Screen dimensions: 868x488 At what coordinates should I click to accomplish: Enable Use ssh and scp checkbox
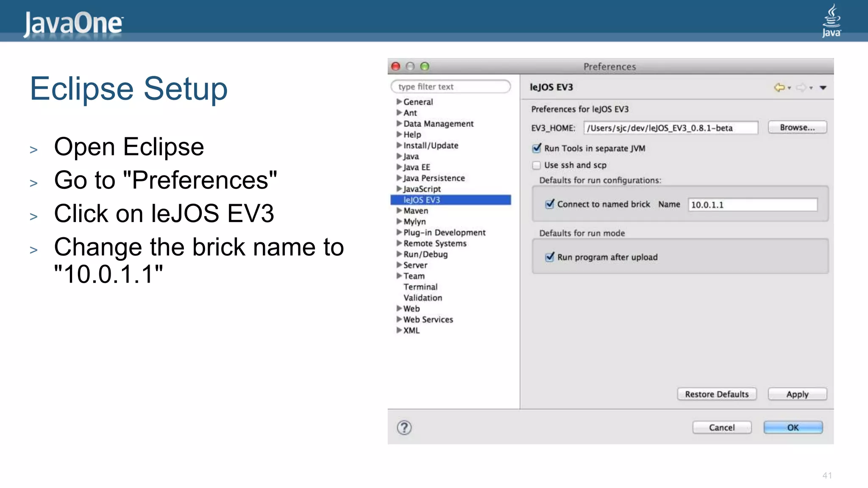pos(537,165)
